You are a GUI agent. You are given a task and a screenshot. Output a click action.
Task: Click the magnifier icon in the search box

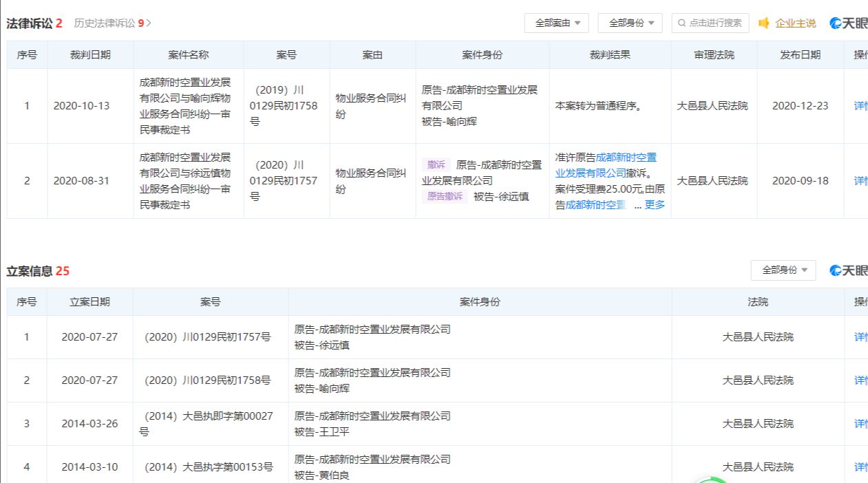pyautogui.click(x=682, y=23)
